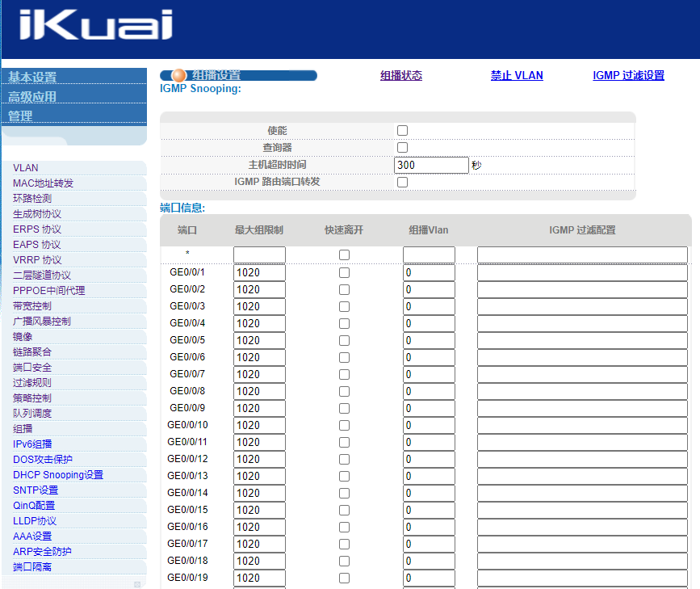Open MAC地址转发 in sidebar
This screenshot has width=700, height=589.
(x=43, y=183)
